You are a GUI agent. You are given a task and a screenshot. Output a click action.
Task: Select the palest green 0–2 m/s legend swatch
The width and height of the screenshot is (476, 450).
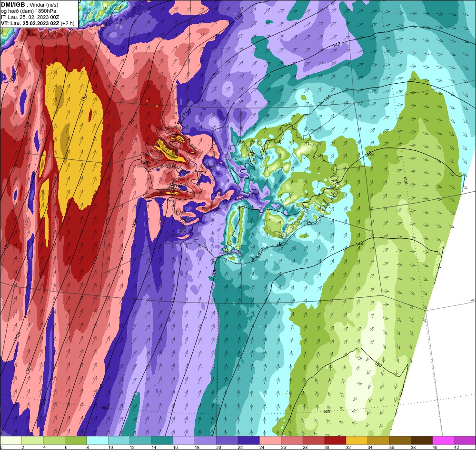(11, 440)
